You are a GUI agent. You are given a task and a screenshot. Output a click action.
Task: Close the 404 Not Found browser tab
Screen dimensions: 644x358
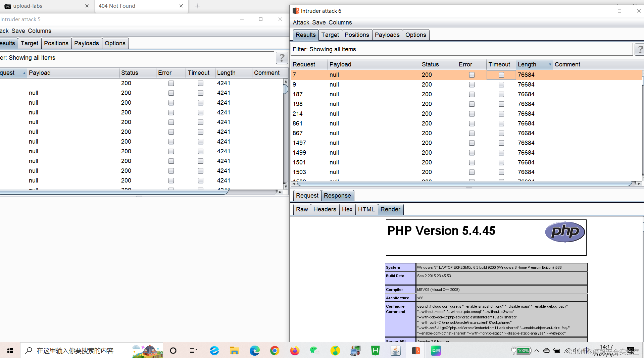(x=181, y=6)
